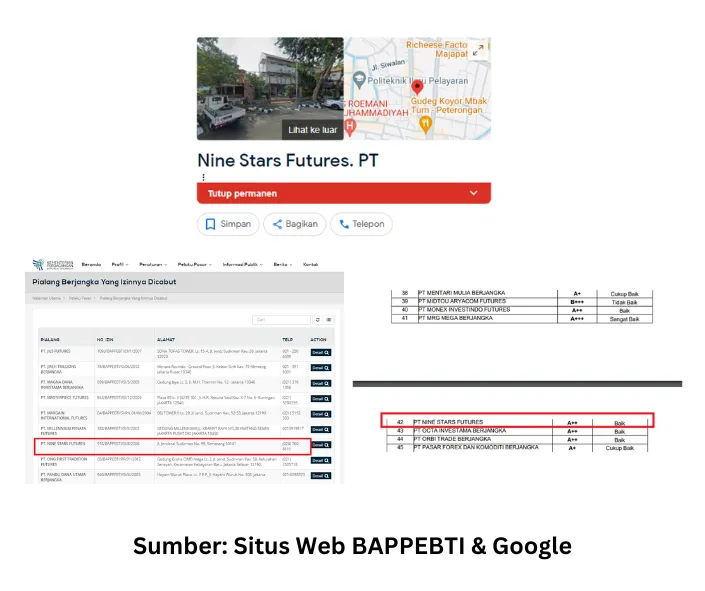Click the refresh icon beside the search box
705x591 pixels.
(x=317, y=320)
